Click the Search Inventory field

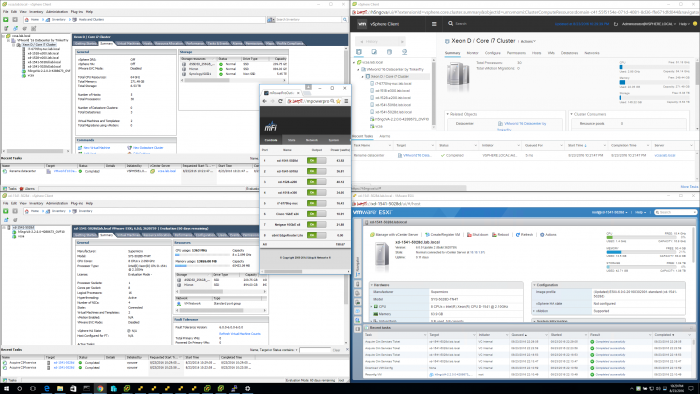click(308, 20)
